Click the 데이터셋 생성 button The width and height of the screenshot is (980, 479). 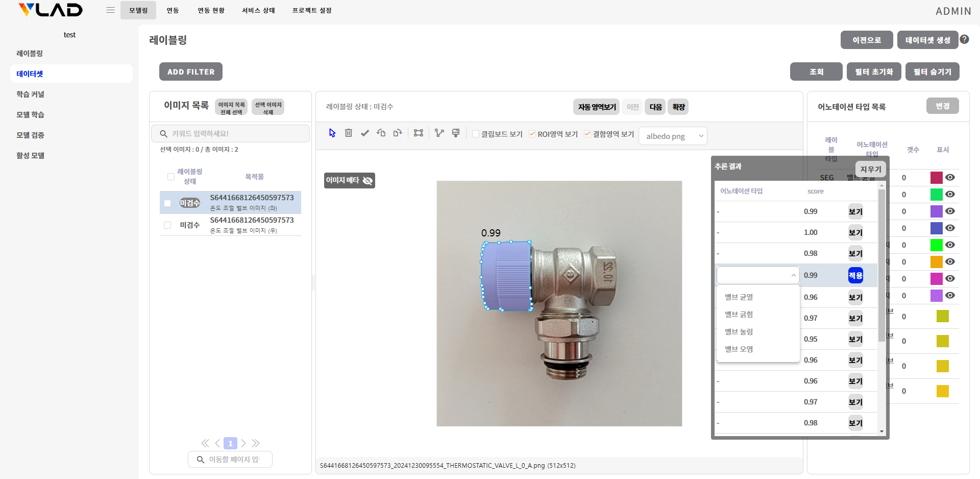[x=928, y=40]
